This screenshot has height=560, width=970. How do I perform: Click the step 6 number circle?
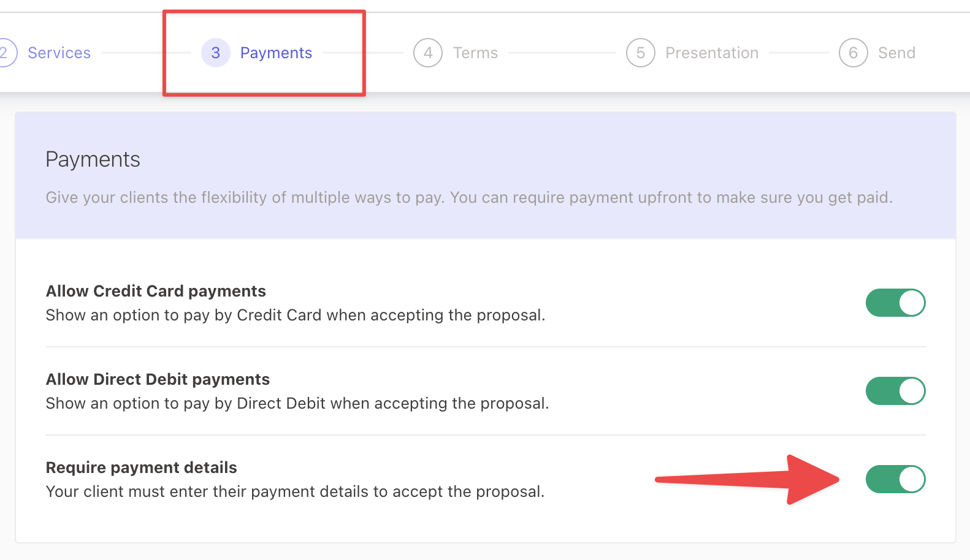coord(853,53)
